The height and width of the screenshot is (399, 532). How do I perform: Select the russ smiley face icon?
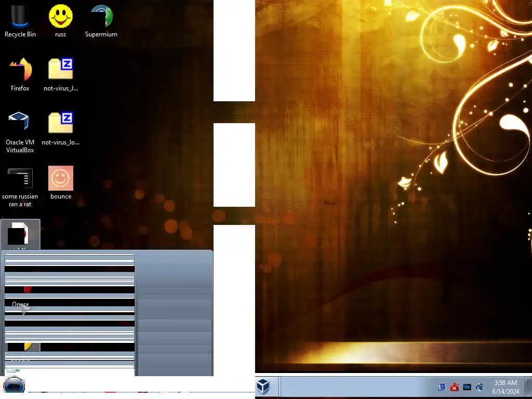(x=60, y=20)
